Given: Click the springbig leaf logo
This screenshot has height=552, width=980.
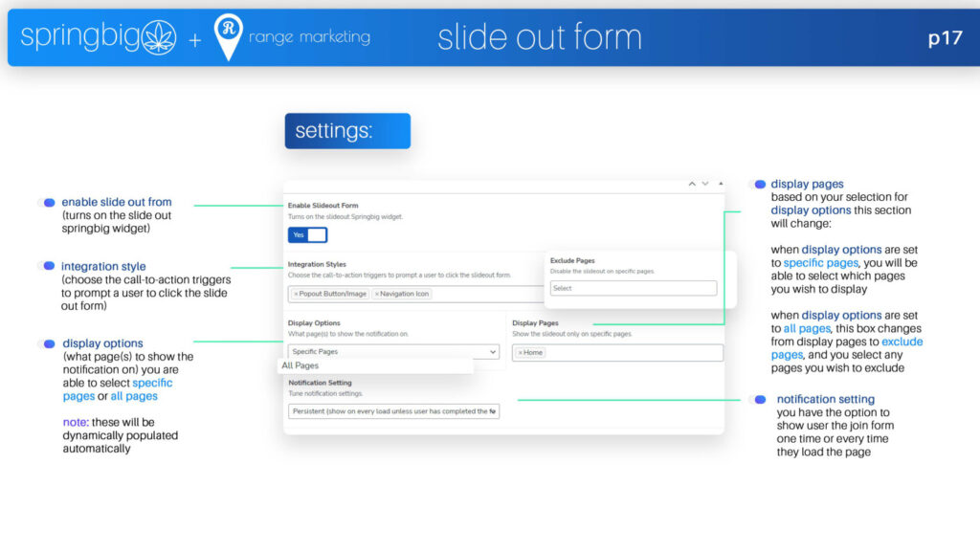Looking at the screenshot, I should pos(159,37).
